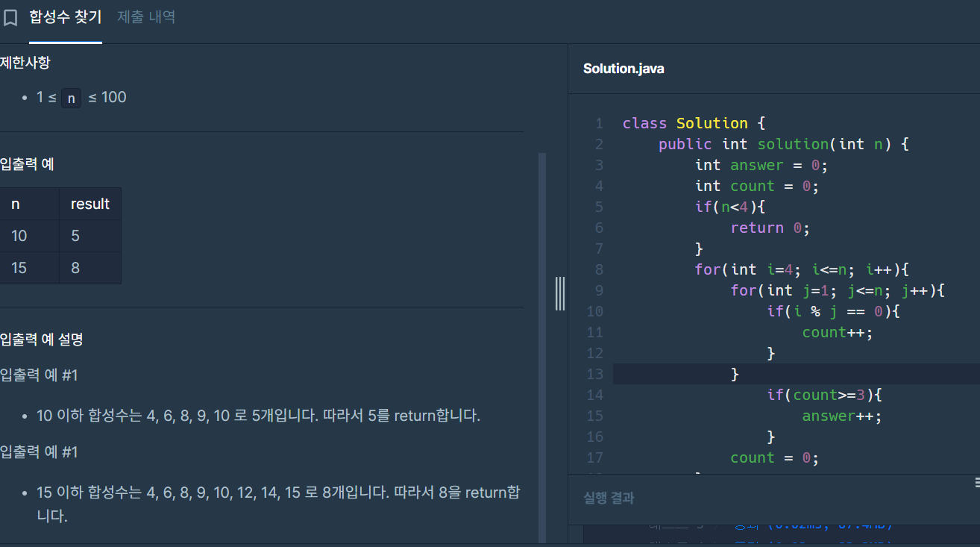Click the bookmark icon beside 합성수 찾기
The width and height of the screenshot is (980, 547).
pyautogui.click(x=10, y=18)
